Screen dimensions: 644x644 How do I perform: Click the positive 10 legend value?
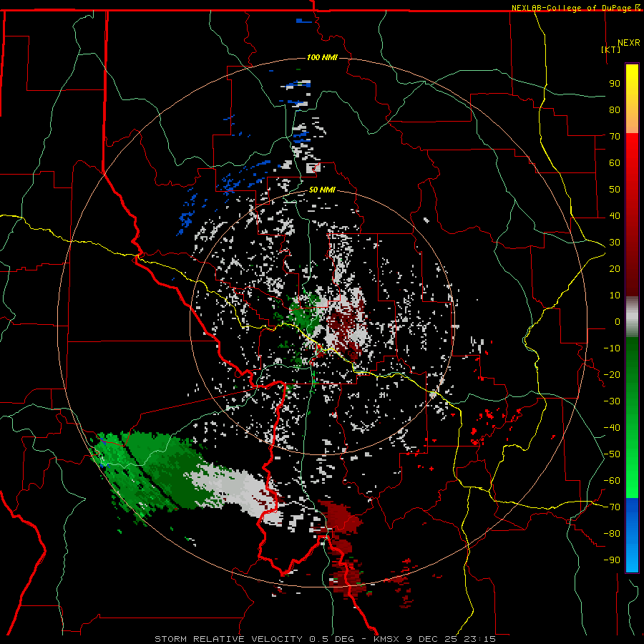click(x=615, y=296)
